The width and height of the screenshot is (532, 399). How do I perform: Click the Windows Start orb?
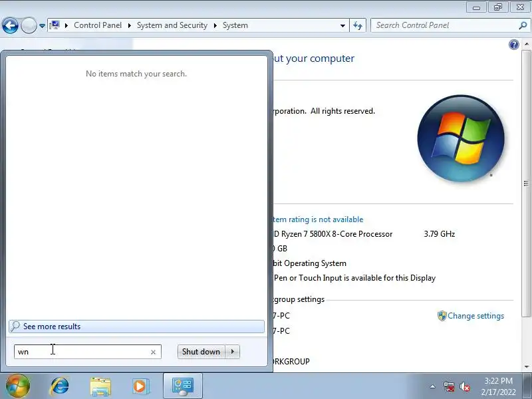18,386
